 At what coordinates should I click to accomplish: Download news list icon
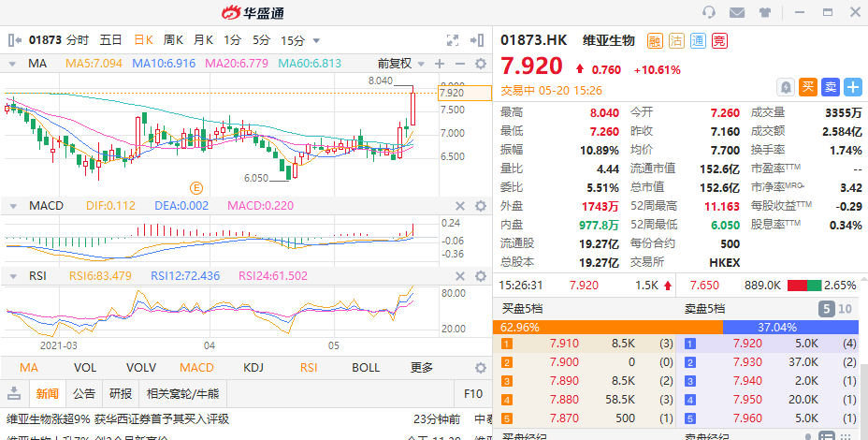point(14,393)
